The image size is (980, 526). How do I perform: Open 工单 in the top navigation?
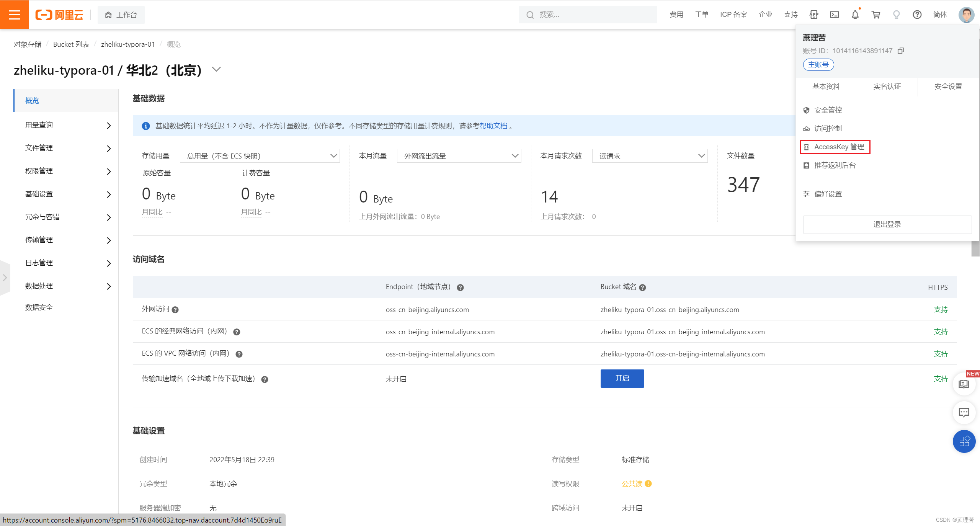pyautogui.click(x=702, y=15)
